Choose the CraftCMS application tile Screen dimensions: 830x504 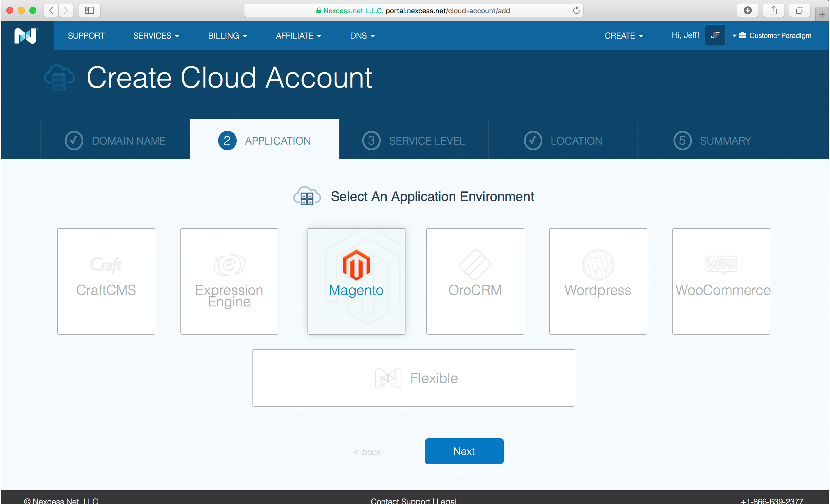pyautogui.click(x=106, y=281)
